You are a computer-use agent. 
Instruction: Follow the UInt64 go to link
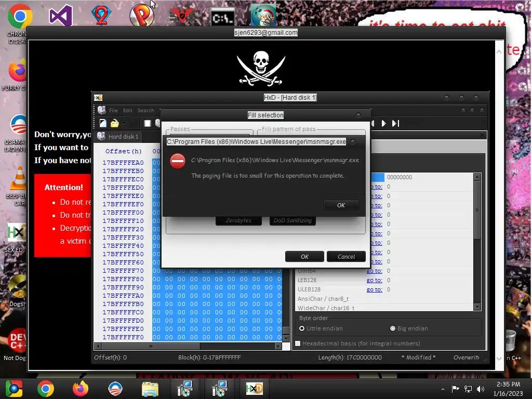coord(374,271)
